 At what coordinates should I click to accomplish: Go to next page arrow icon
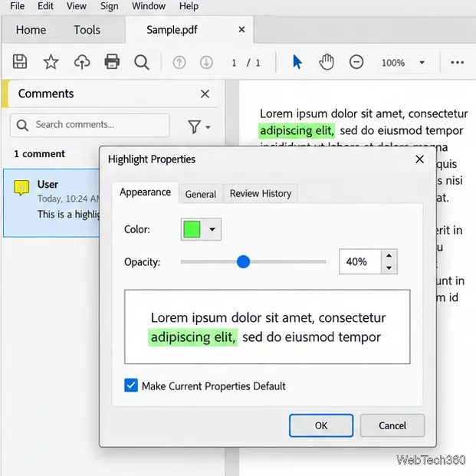(206, 63)
